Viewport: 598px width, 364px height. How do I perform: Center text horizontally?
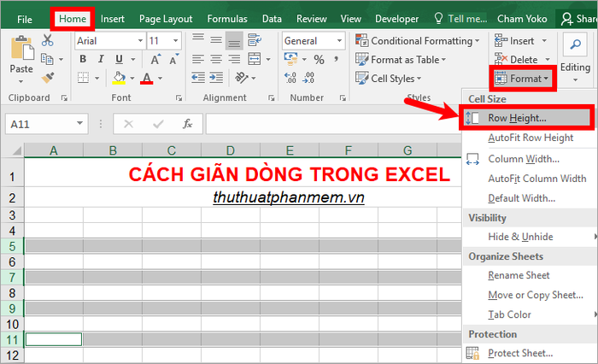[x=216, y=59]
